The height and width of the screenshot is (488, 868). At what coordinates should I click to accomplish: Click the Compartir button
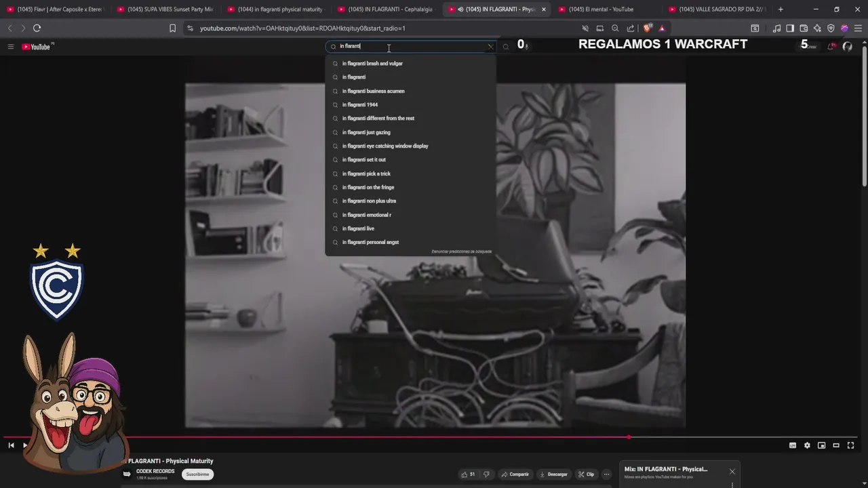(x=515, y=474)
